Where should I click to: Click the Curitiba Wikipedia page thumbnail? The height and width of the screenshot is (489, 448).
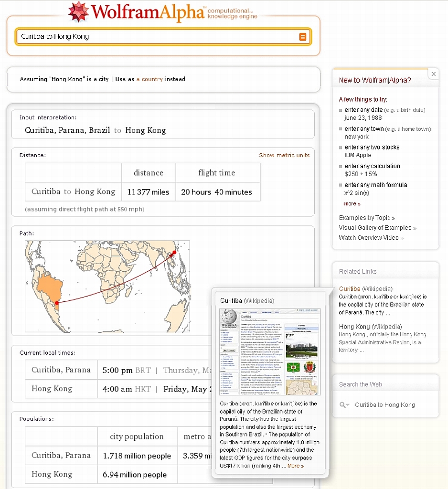coord(269,352)
